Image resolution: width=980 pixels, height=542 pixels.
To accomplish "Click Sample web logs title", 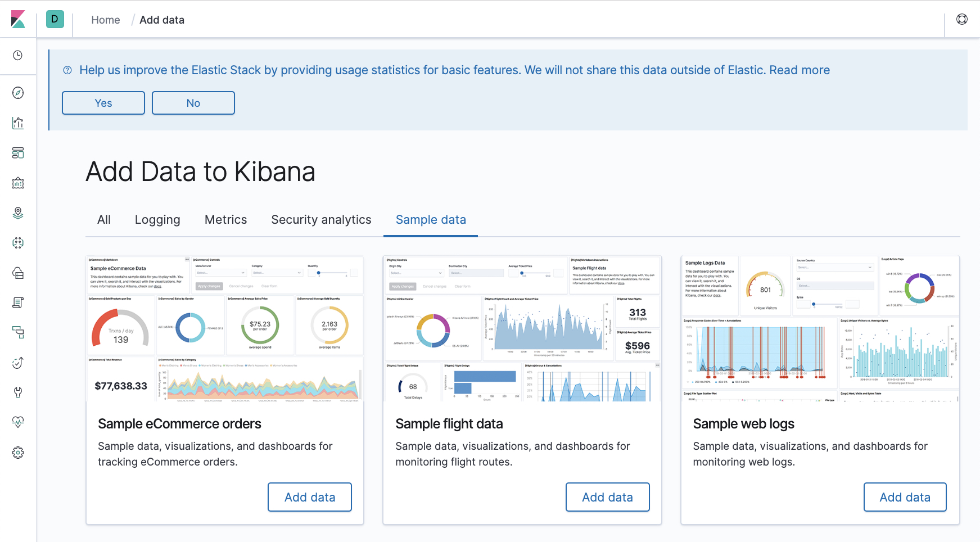I will [x=744, y=424].
